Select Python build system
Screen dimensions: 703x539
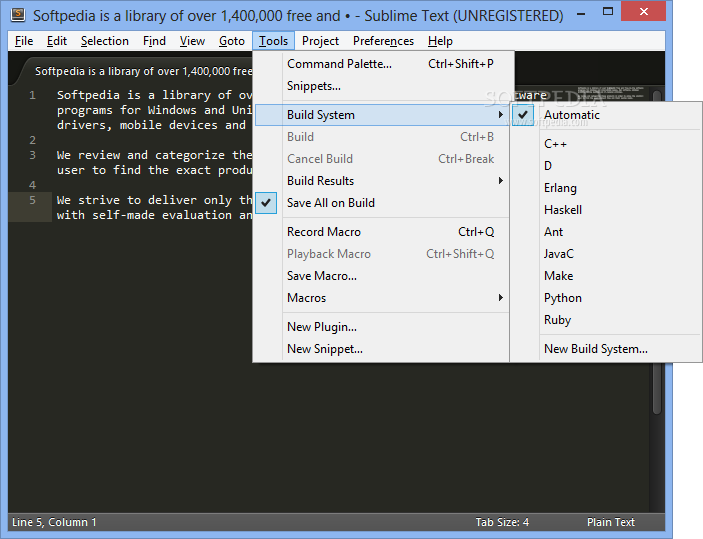[606, 298]
